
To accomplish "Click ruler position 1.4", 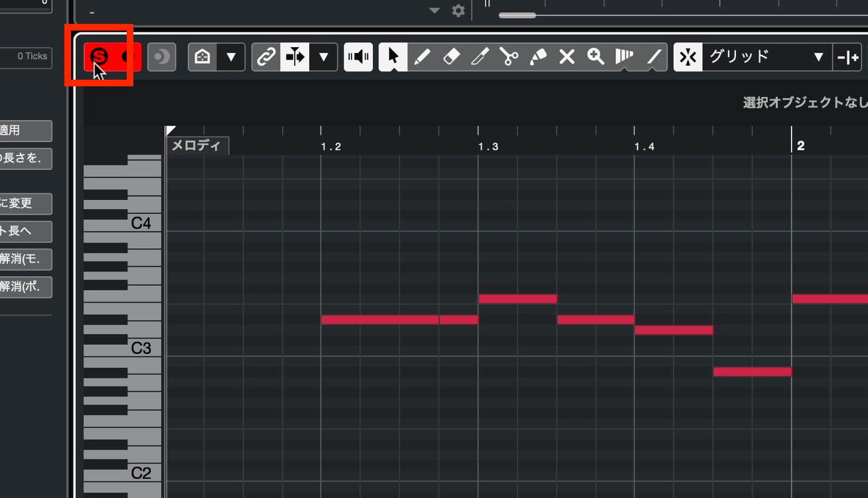I will (644, 146).
